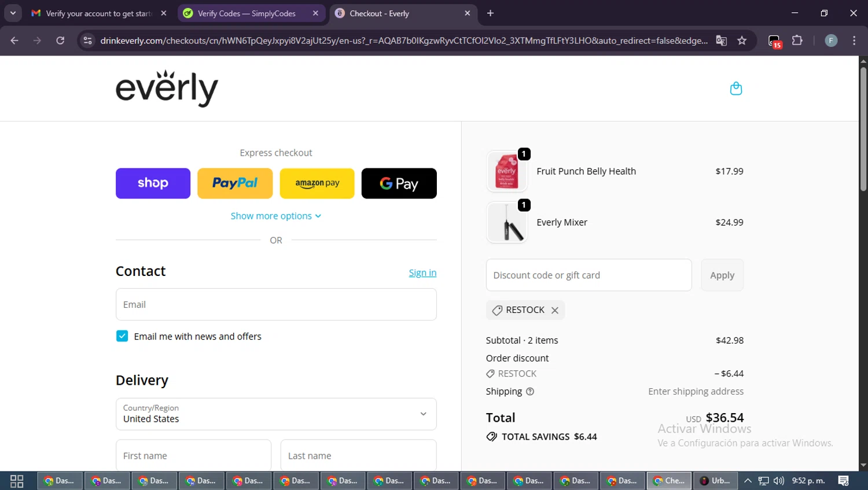Close the SimplyCodes tab
Screen dimensions: 868x490
[x=315, y=13]
